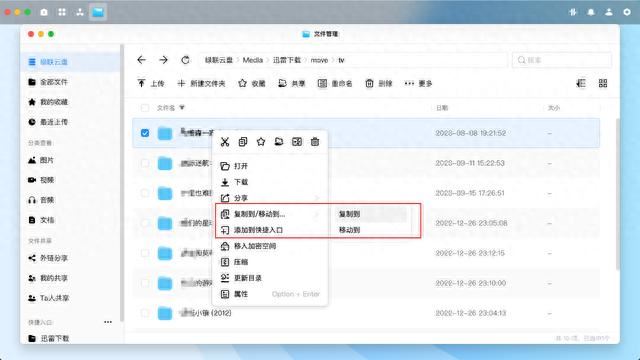Switch to grid view icon

click(x=603, y=83)
